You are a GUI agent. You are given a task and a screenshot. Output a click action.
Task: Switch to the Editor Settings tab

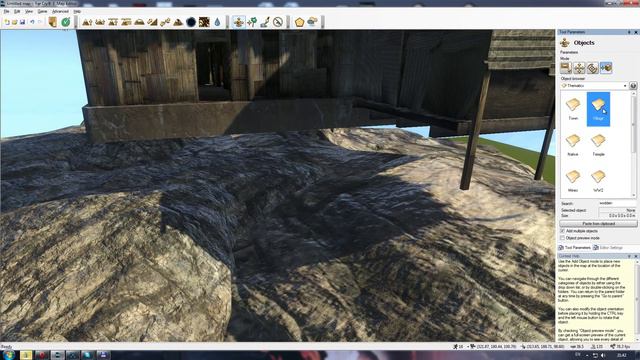click(608, 248)
